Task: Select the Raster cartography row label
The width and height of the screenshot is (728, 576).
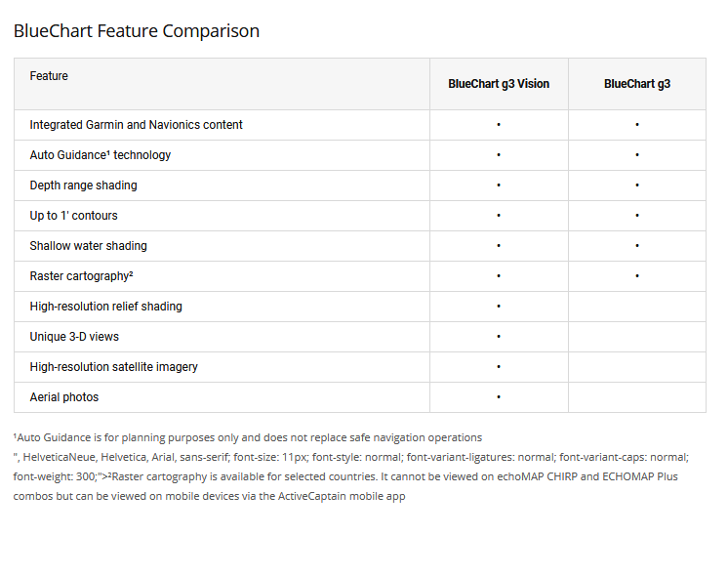Action: point(81,276)
